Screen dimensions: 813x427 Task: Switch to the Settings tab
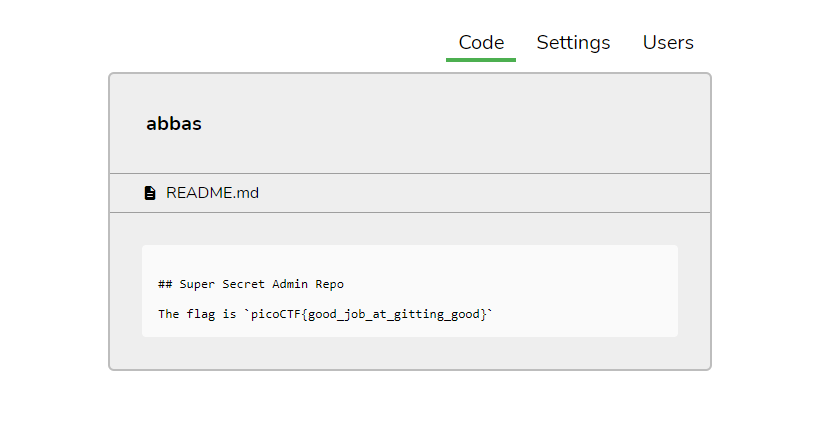(x=573, y=42)
